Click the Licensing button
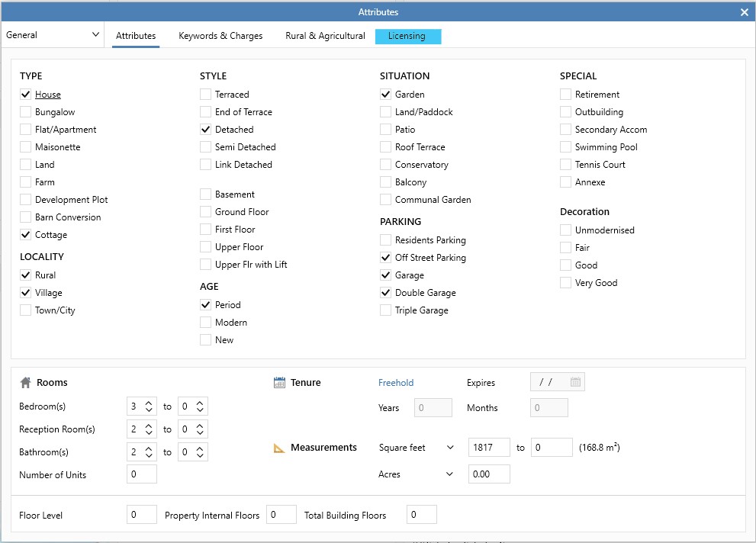This screenshot has height=543, width=756. coord(407,37)
